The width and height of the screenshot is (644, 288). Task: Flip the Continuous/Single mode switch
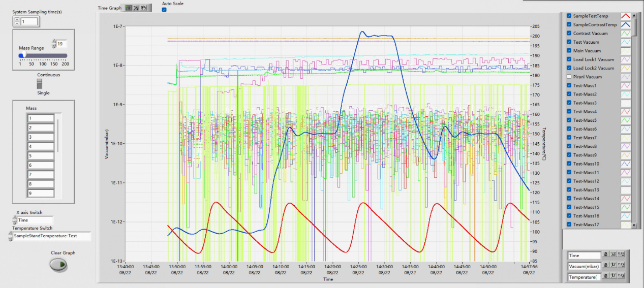tap(41, 84)
